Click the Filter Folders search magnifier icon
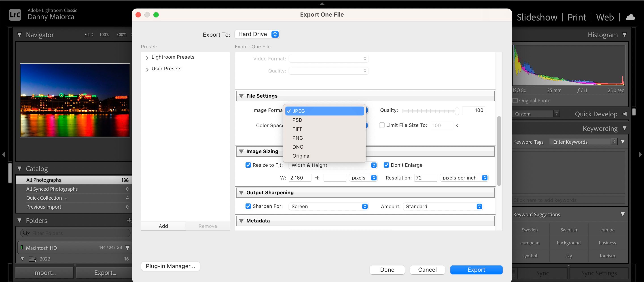Screen dimensions: 644x282 click(26, 233)
